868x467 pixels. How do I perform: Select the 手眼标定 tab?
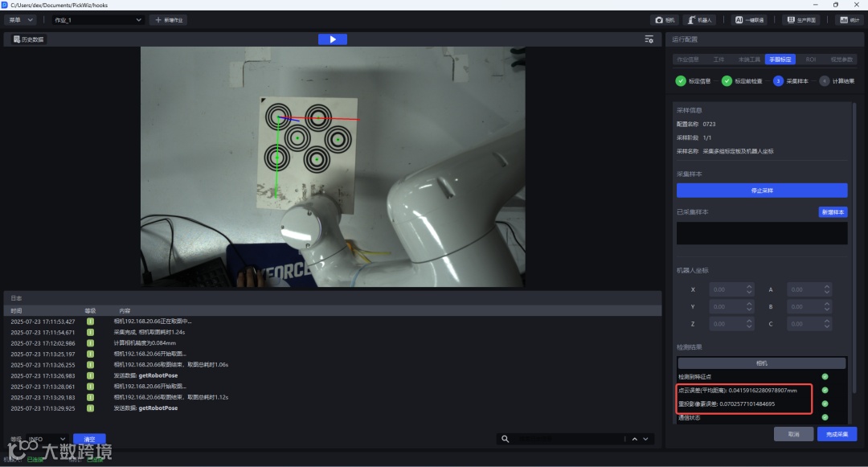pos(780,59)
